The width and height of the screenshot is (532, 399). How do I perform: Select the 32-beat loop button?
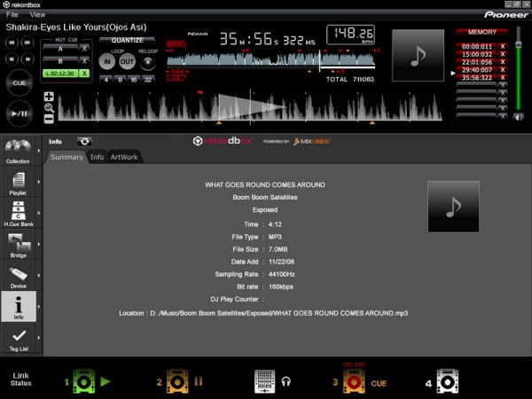pyautogui.click(x=147, y=80)
